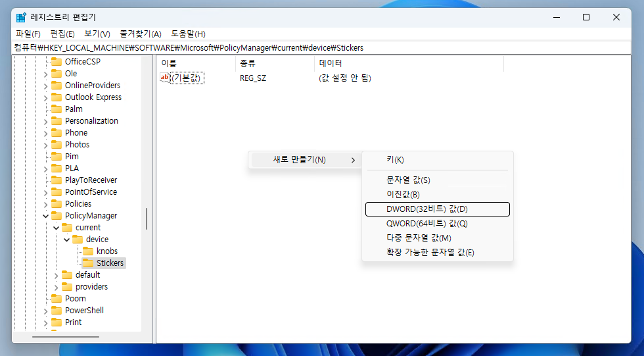This screenshot has height=356, width=644.
Task: Click the device folder icon
Action: pyautogui.click(x=78, y=240)
